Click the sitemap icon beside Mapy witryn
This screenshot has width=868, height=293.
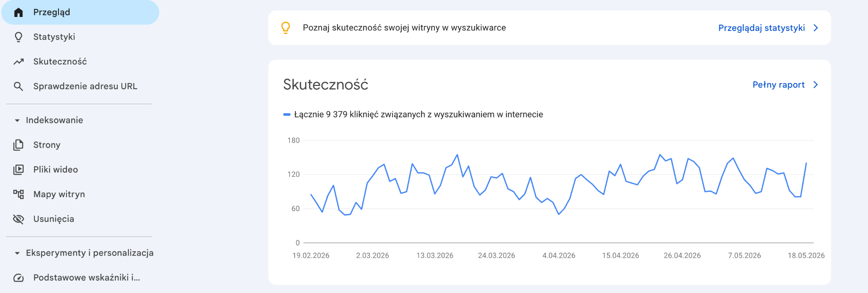click(x=18, y=194)
